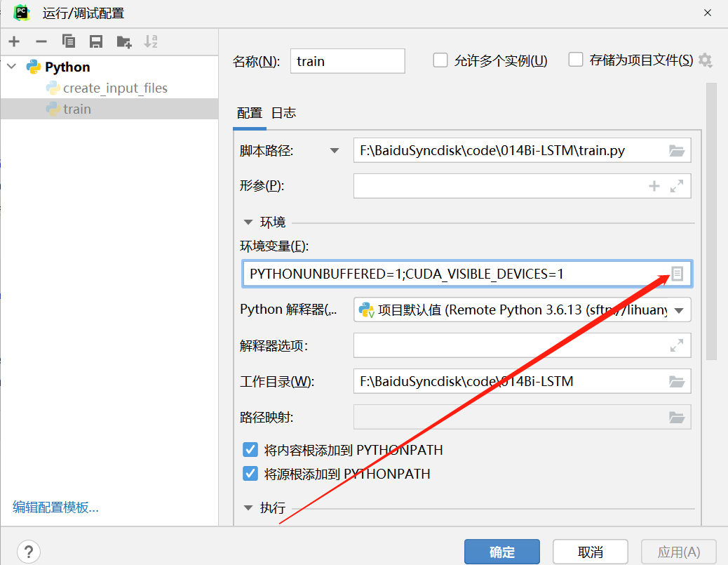Select create_input_files configuration
The image size is (728, 565).
coord(109,88)
